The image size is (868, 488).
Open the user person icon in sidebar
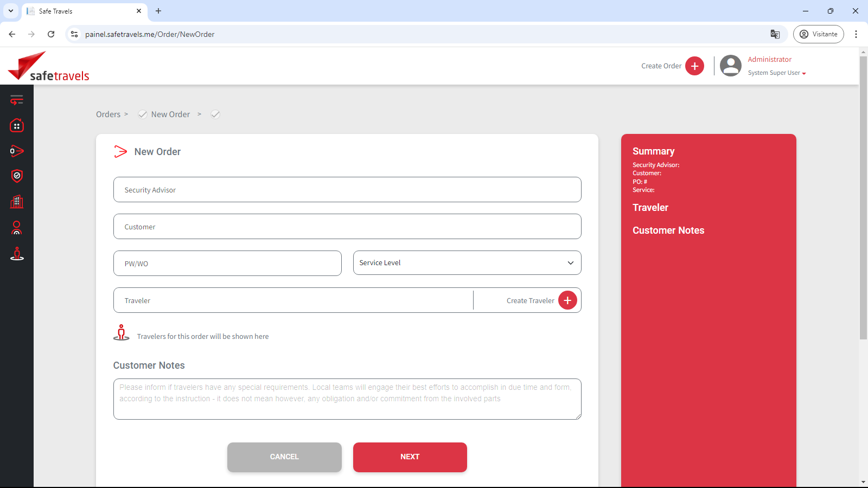[x=17, y=228]
